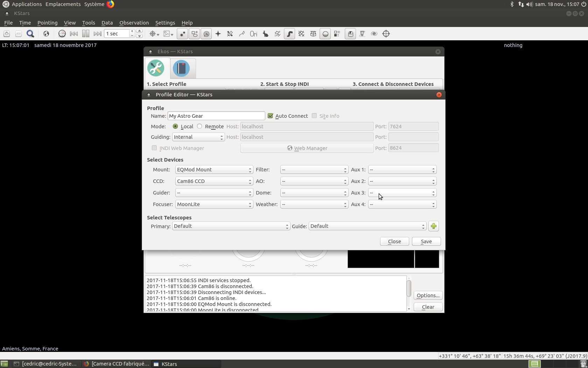Viewport: 588px width, 368px height.
Task: Open the Aux 1 device dropdown
Action: click(402, 170)
